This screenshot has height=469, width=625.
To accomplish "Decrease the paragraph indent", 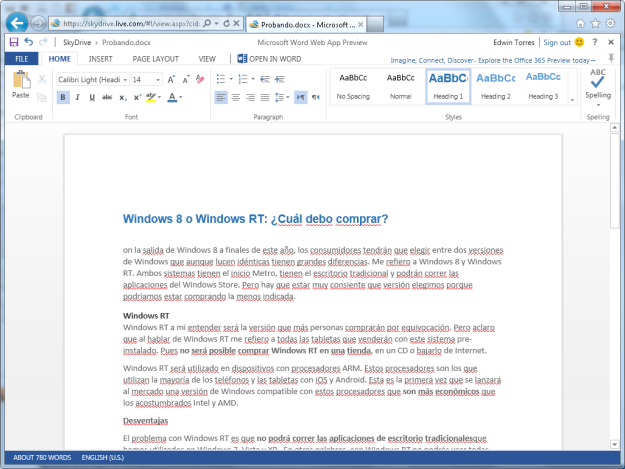I will [x=265, y=79].
